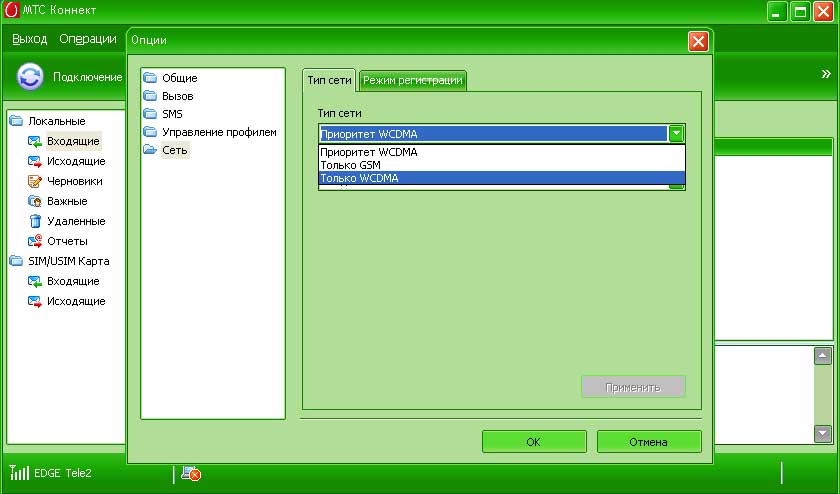
Task: Collapse the Тип сети dropdown arrow
Action: [676, 133]
